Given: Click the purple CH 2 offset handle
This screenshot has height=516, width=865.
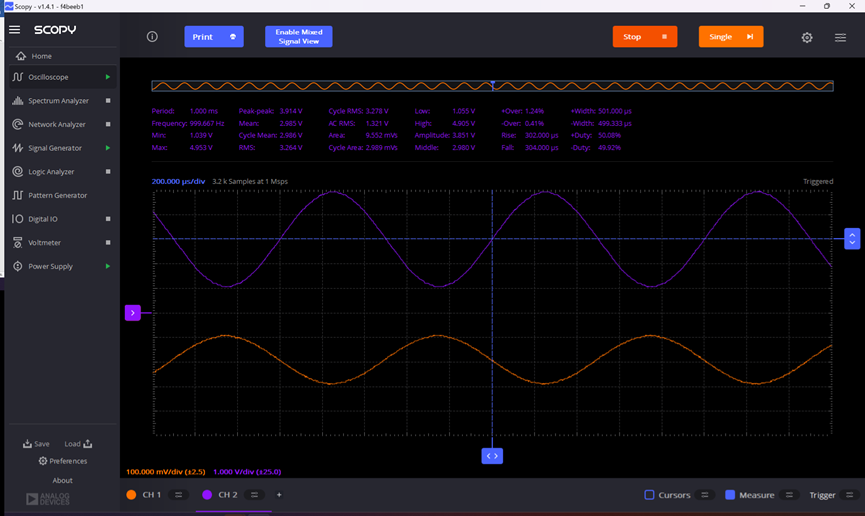Looking at the screenshot, I should (132, 313).
